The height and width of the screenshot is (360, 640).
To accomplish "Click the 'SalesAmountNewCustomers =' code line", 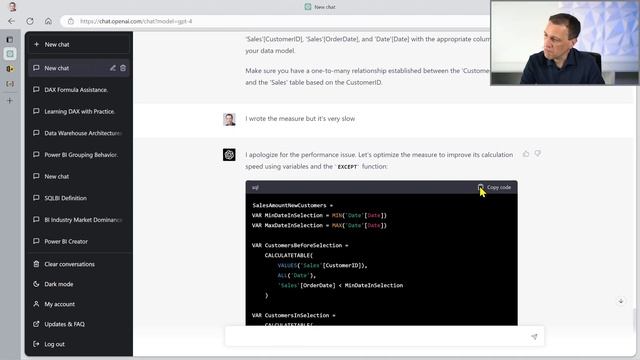I will 293,205.
